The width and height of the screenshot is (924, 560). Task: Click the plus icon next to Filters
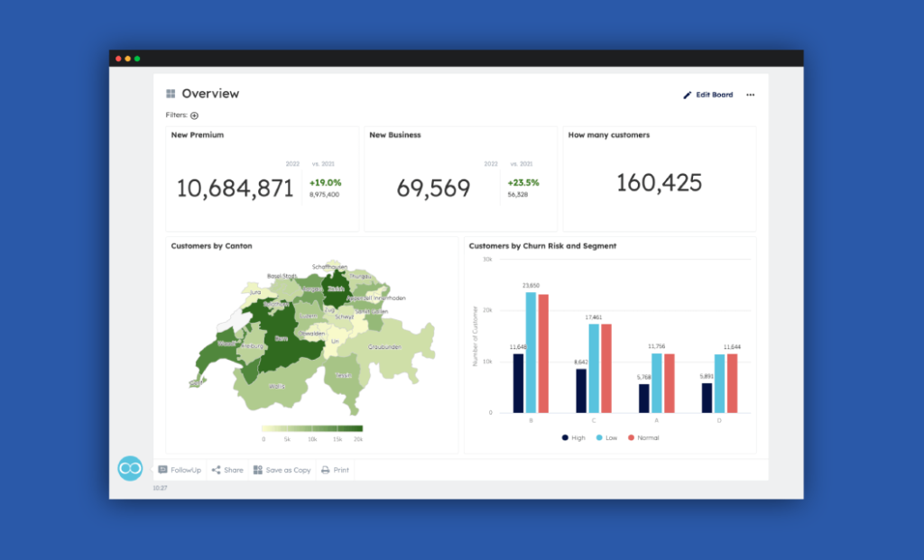[193, 115]
